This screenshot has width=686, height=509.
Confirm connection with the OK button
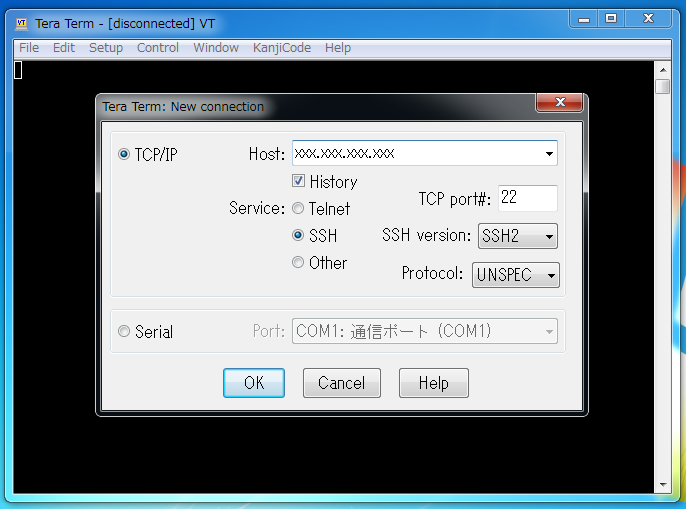(254, 383)
